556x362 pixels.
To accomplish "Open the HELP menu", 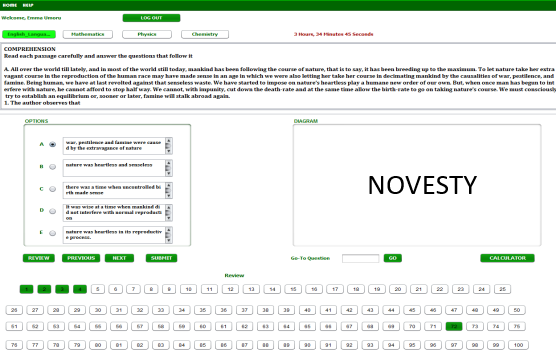I will click(28, 5).
